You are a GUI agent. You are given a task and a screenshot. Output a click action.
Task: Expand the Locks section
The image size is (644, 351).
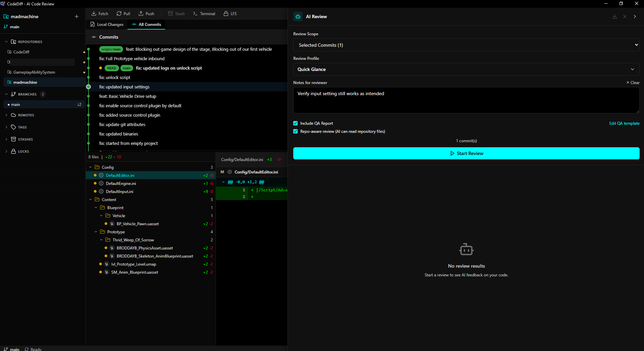(6, 151)
